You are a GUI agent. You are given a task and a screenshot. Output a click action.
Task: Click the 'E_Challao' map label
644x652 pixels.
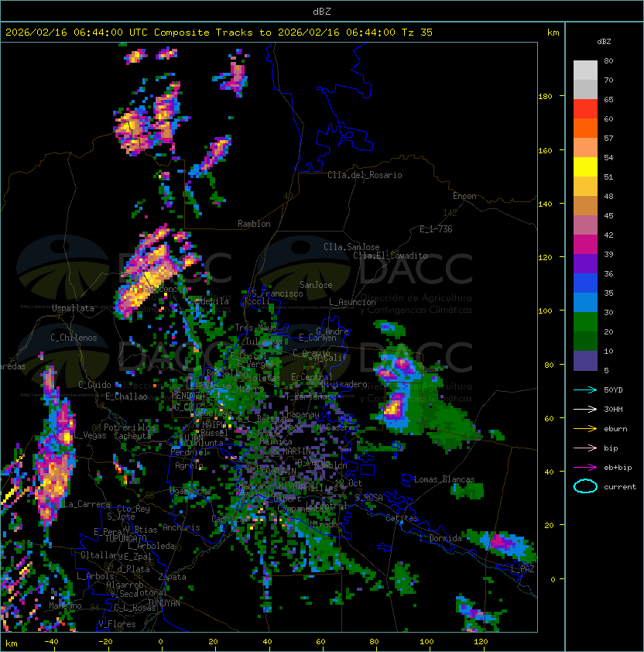pos(126,396)
